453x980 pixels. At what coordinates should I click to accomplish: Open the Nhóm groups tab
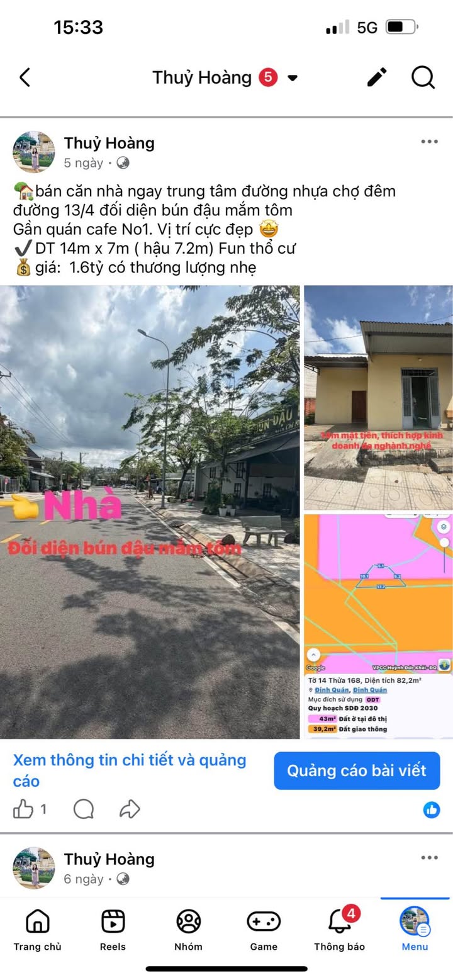pos(188,929)
